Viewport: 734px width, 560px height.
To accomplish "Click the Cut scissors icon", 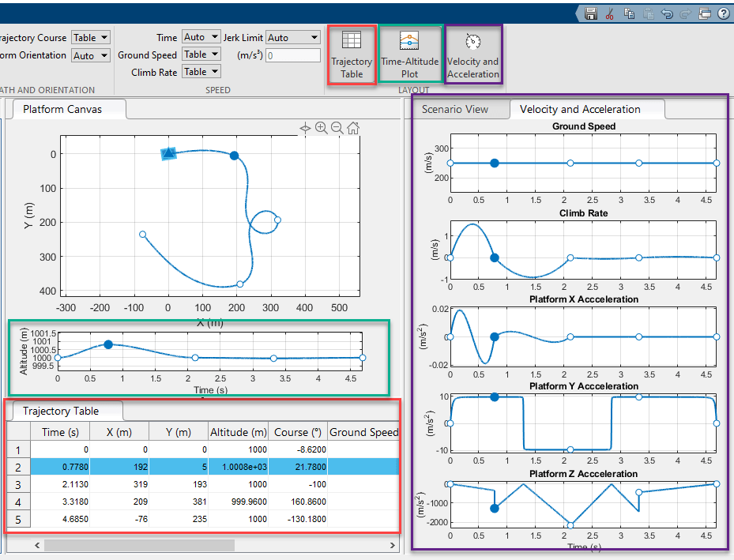I will (609, 13).
